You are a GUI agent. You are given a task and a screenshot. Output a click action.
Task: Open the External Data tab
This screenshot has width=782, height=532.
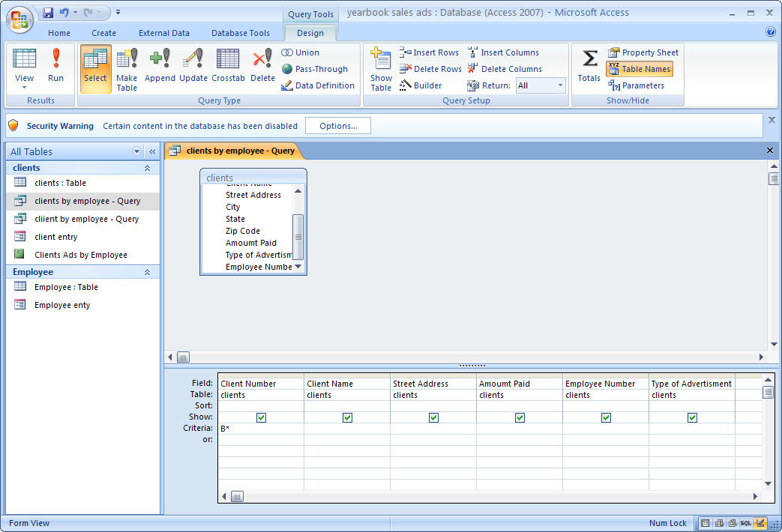164,33
